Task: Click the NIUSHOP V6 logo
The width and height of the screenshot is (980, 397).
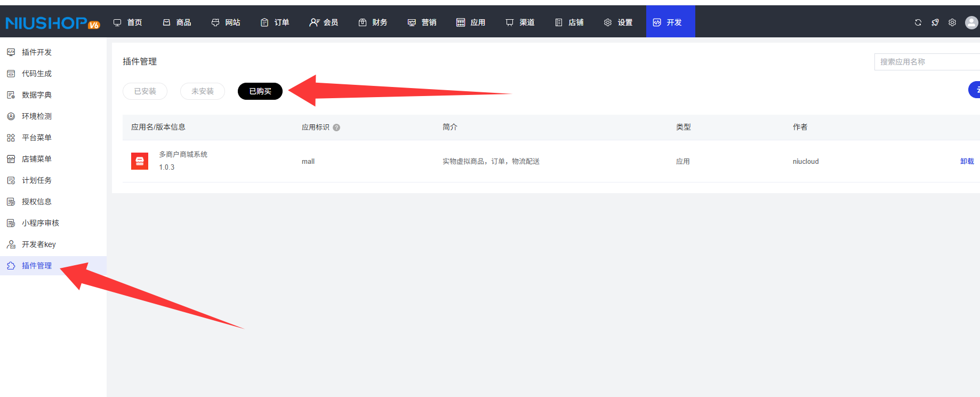Action: click(x=52, y=23)
